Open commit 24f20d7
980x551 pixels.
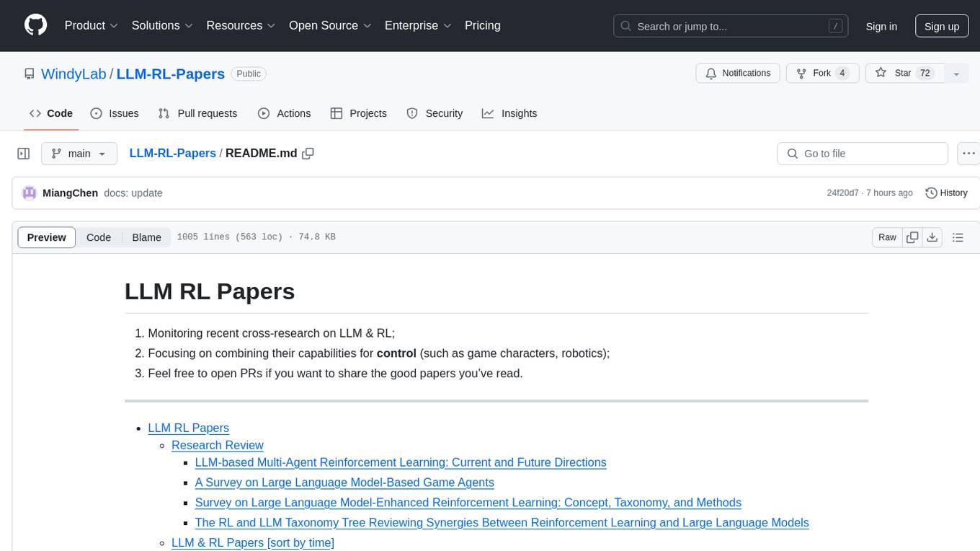coord(842,193)
